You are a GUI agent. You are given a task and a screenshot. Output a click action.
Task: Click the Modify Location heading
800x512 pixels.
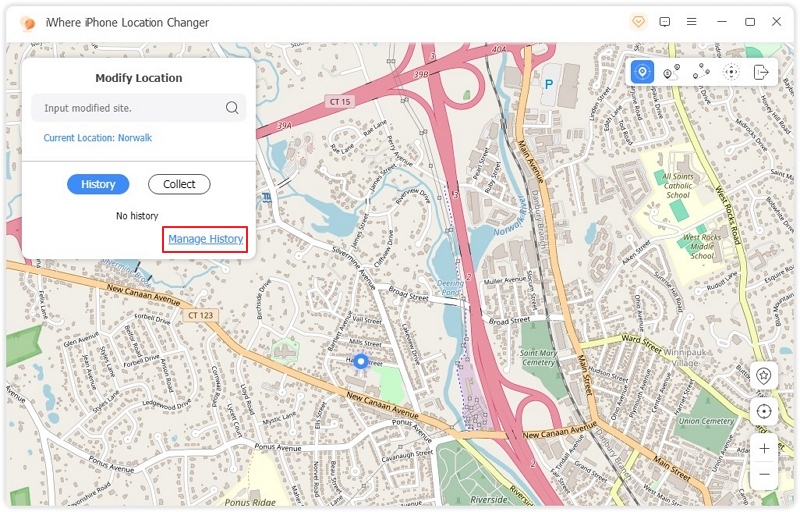[x=139, y=78]
